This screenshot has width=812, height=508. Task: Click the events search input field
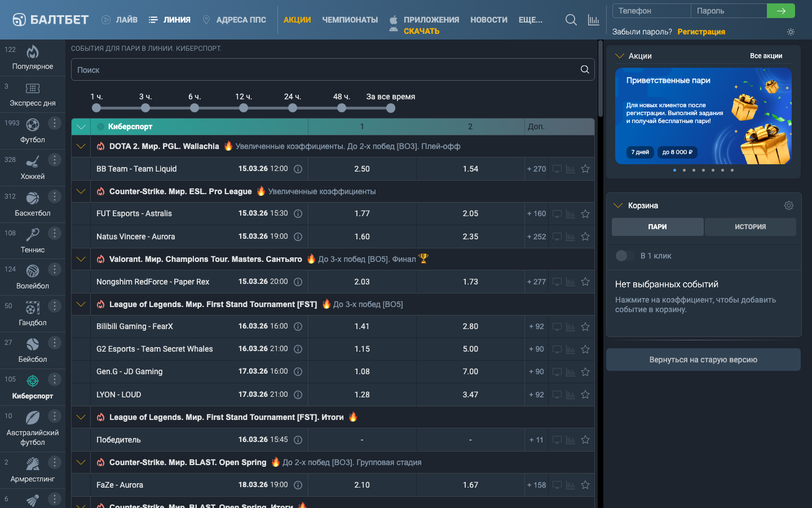(x=327, y=70)
